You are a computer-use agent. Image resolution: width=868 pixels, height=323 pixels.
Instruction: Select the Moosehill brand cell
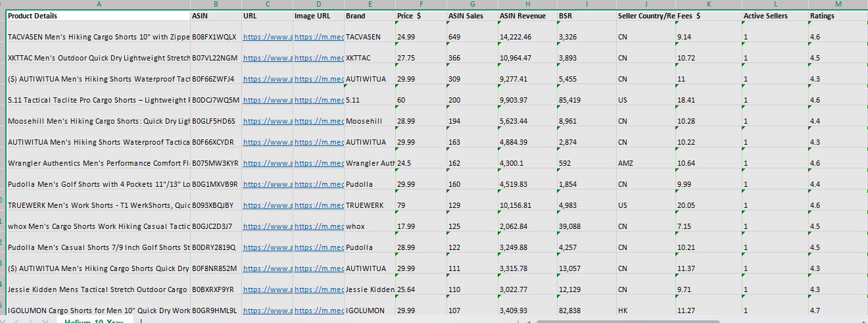pos(370,116)
